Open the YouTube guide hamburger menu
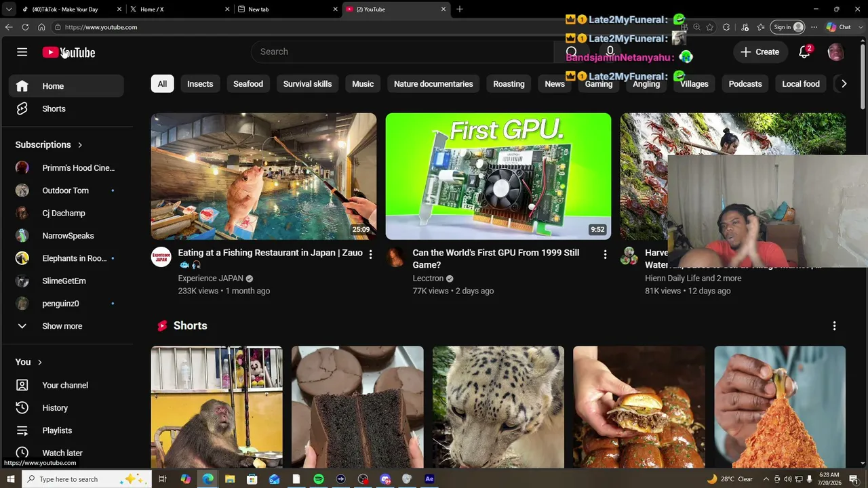Image resolution: width=868 pixels, height=488 pixels. tap(22, 52)
